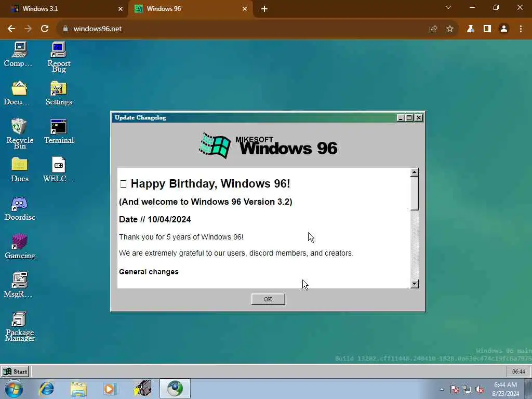Launch the Terminal desktop shortcut

coord(59,131)
